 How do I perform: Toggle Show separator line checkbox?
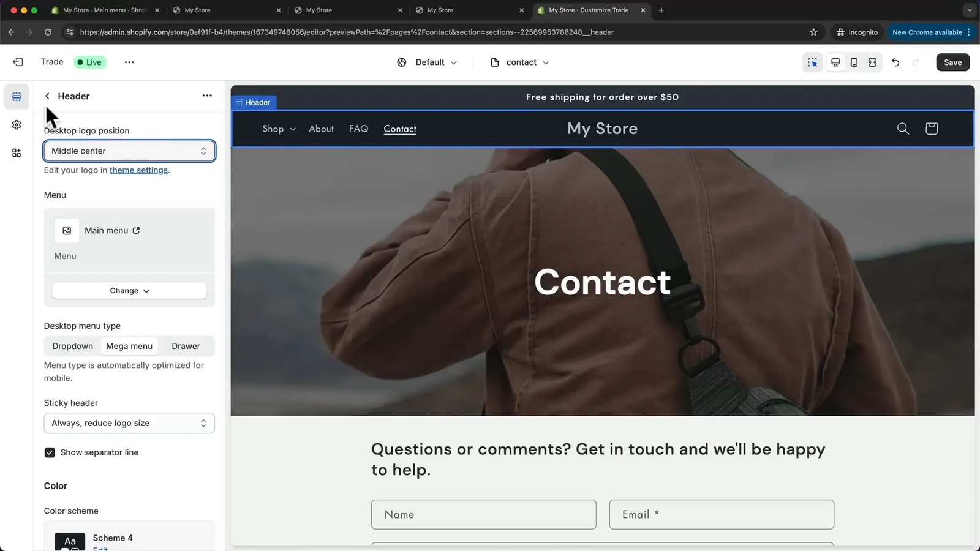[x=50, y=452]
